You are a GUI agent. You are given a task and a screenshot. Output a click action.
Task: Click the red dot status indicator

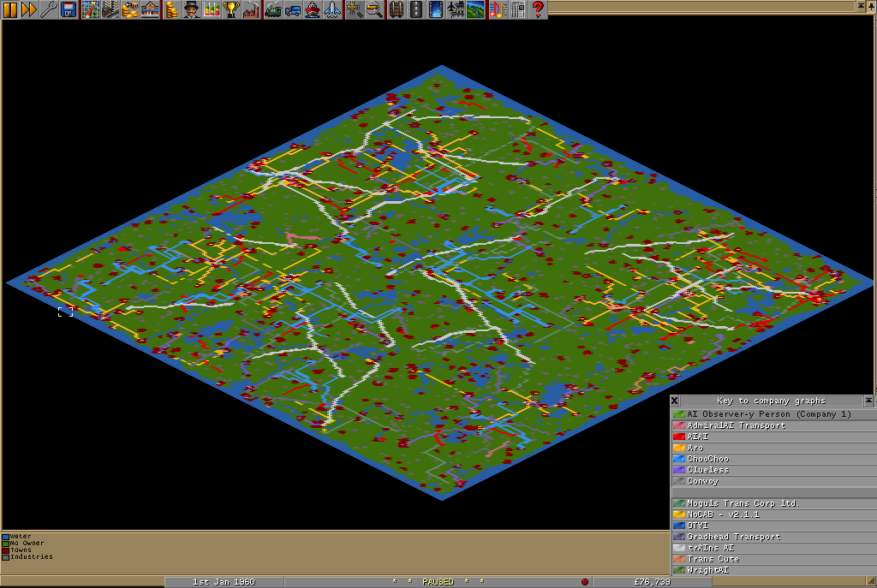coord(584,582)
